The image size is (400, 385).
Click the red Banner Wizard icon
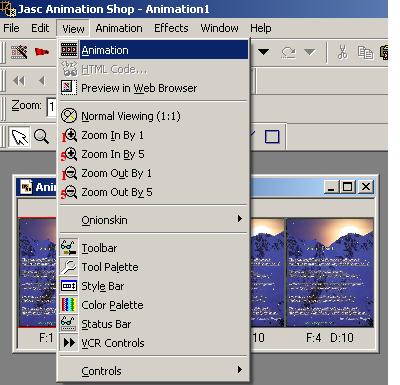[x=42, y=52]
